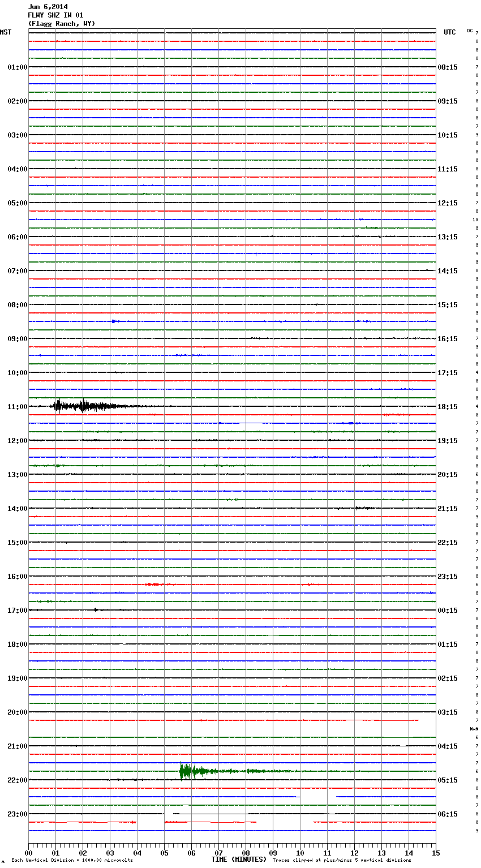The image size is (481, 868).
Task: Click the 22:15 UTC time label
Action: click(448, 543)
